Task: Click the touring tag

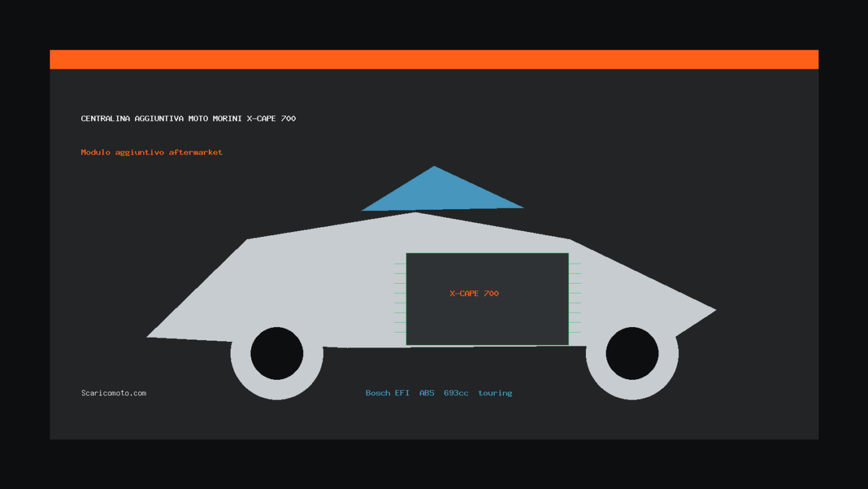Action: tap(495, 393)
